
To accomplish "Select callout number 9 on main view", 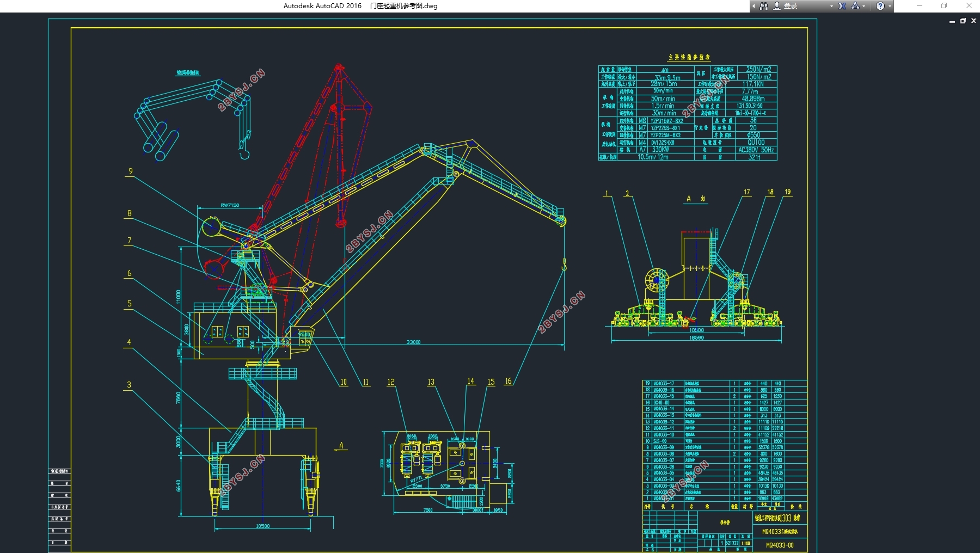I will (130, 171).
